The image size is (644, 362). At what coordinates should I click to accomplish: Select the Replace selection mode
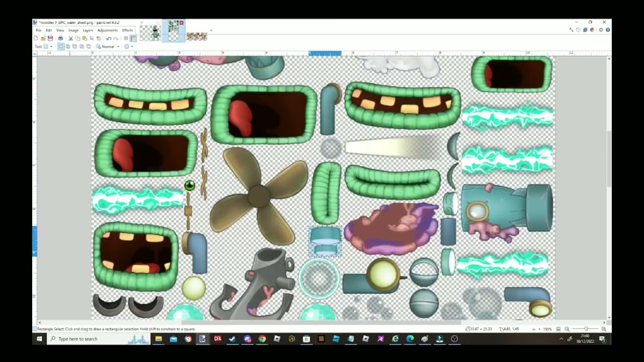coord(61,47)
